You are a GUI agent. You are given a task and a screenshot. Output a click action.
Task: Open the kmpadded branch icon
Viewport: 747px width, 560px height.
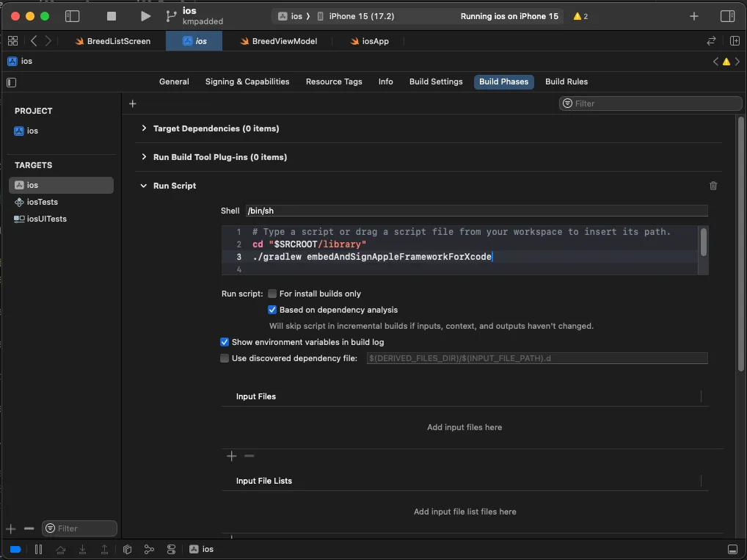tap(171, 16)
